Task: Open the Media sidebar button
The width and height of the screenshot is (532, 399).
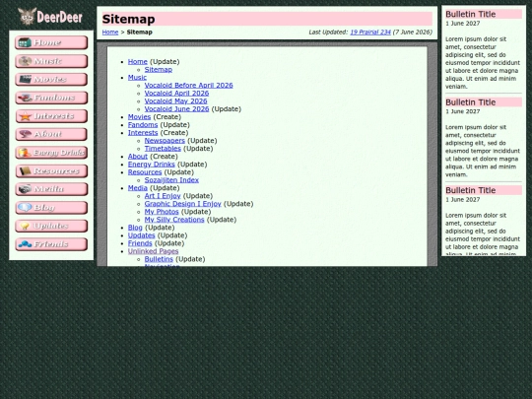Action: tap(51, 189)
